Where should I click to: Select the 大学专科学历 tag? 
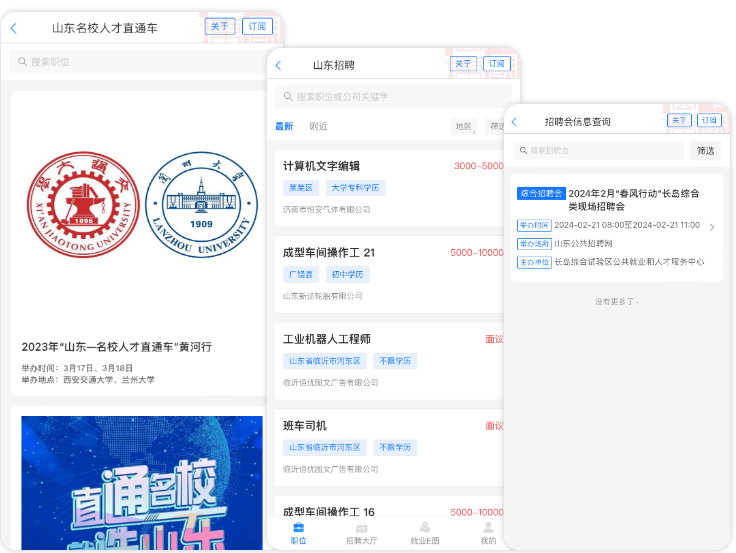click(355, 188)
